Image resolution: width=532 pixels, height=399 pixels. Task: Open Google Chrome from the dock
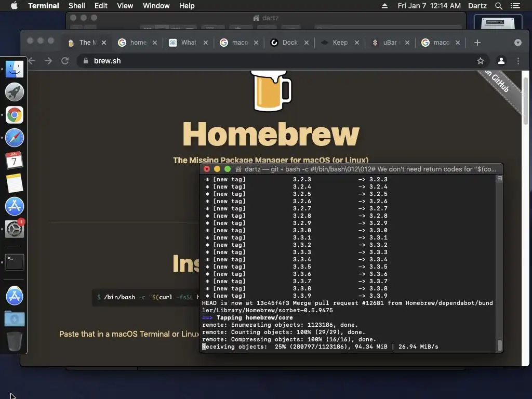click(x=14, y=115)
